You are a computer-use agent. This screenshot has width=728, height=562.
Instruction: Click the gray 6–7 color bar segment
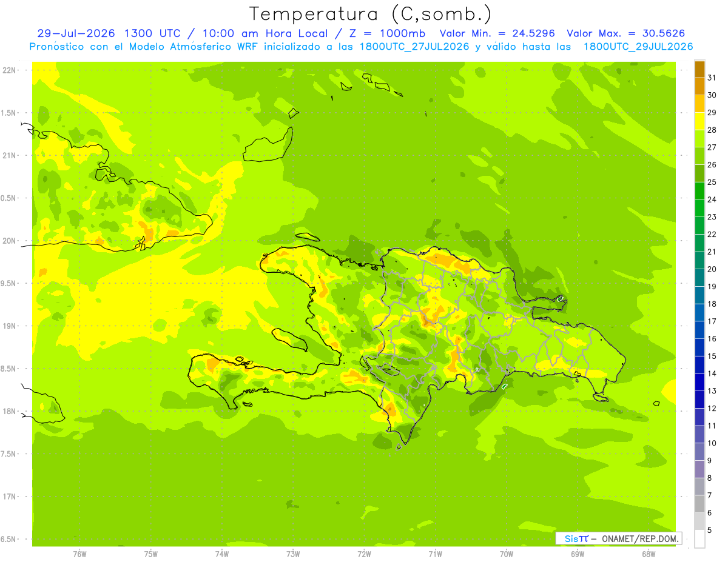[699, 504]
